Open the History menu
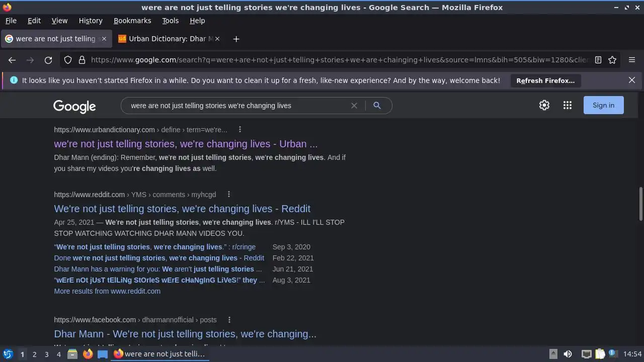 [91, 21]
